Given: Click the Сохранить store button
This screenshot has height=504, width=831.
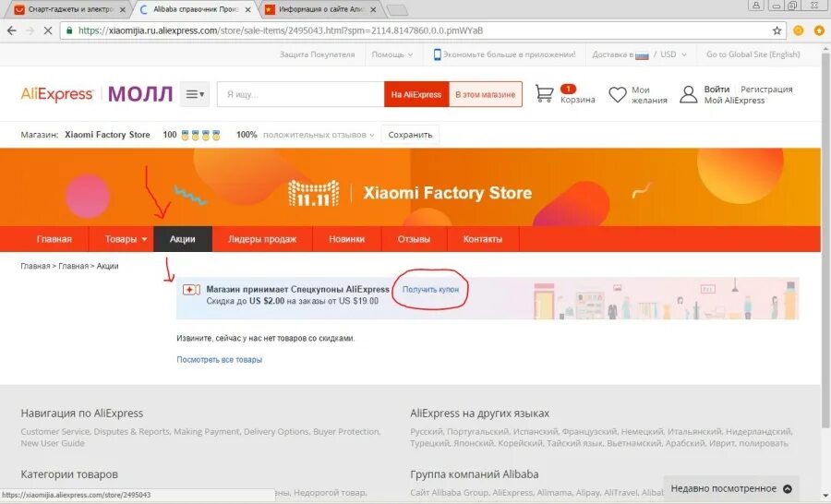Looking at the screenshot, I should pyautogui.click(x=410, y=135).
